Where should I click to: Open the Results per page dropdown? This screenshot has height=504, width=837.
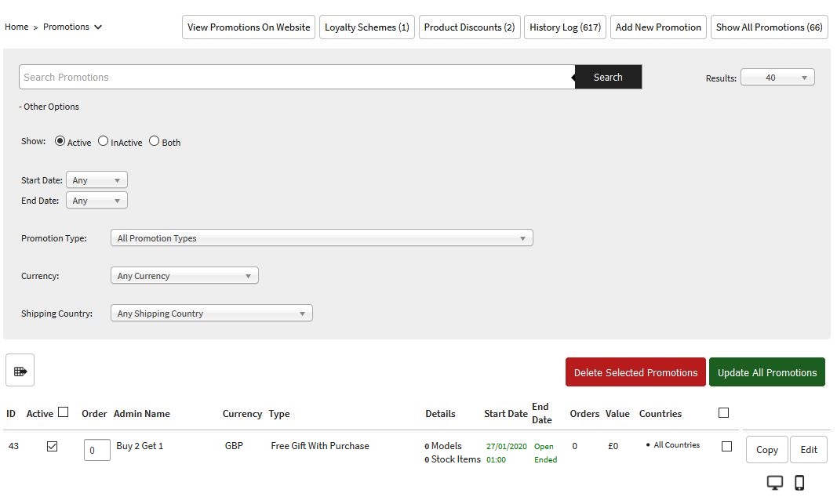777,78
